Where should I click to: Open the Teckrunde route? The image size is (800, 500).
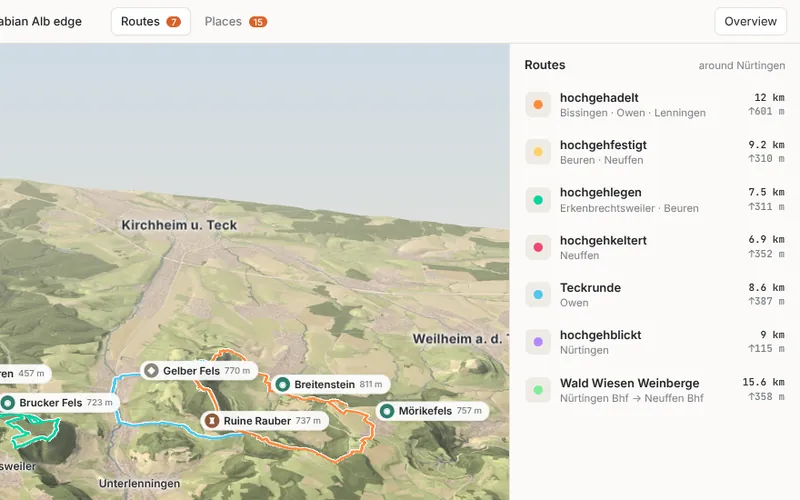click(x=655, y=294)
